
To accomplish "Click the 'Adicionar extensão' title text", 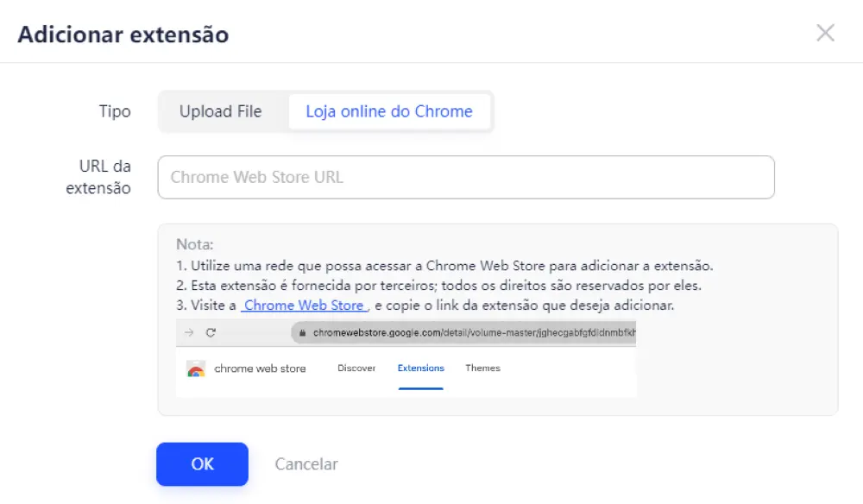I will (123, 35).
